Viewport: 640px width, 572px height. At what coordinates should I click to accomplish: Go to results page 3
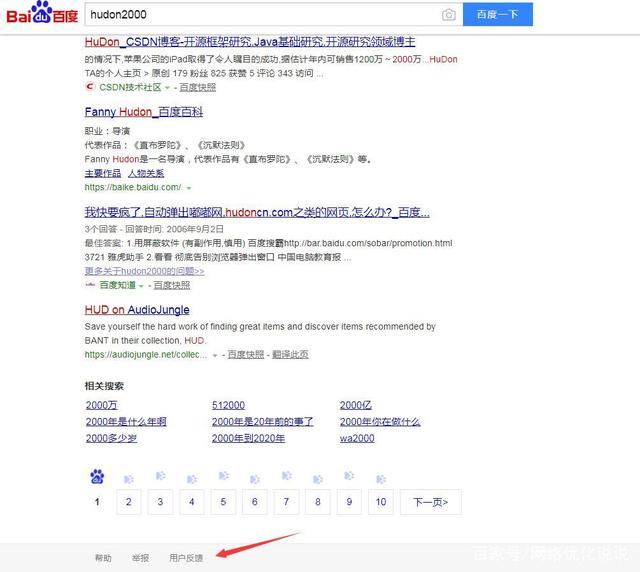point(160,502)
